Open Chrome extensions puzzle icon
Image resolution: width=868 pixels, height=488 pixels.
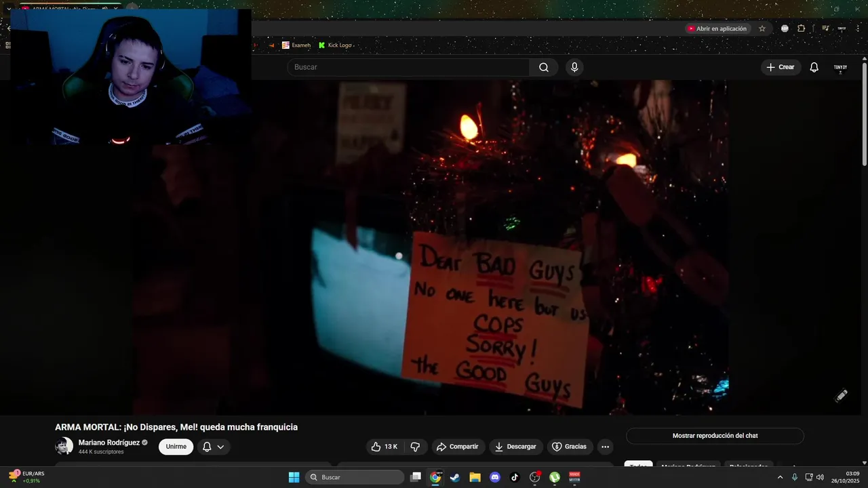coord(802,28)
